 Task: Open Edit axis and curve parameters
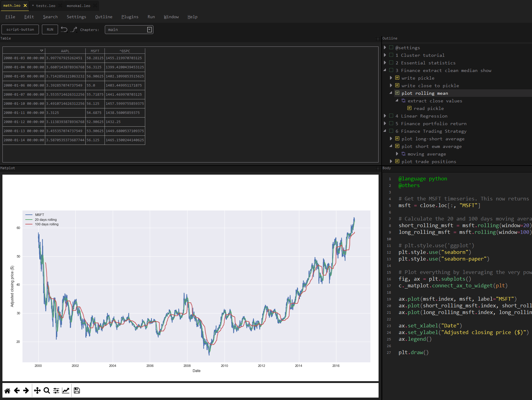coord(66,391)
